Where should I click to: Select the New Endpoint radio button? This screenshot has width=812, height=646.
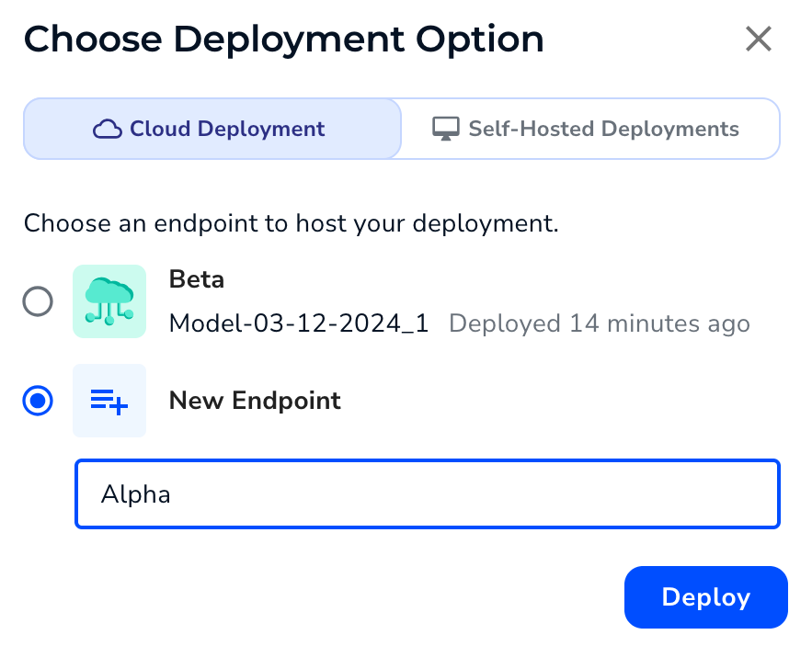coord(37,401)
